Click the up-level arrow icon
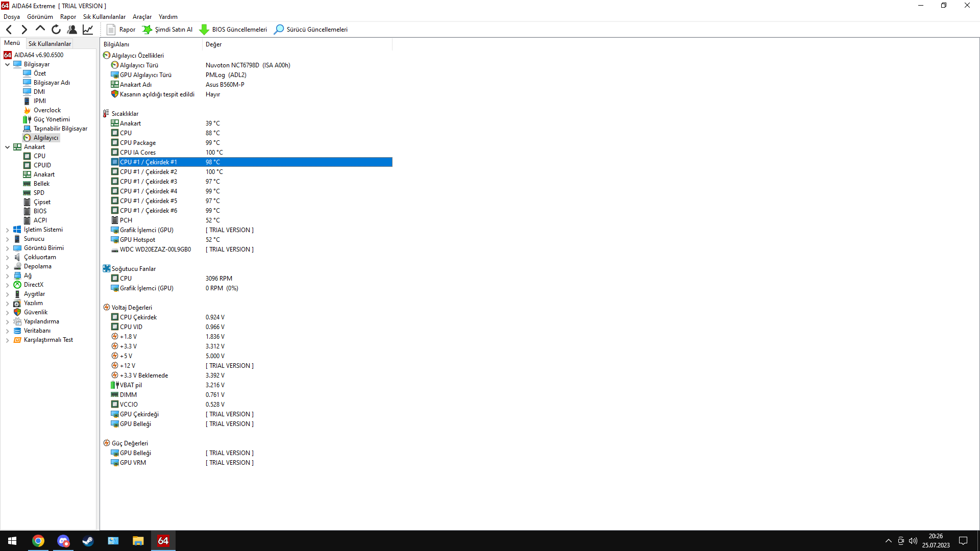 (40, 29)
